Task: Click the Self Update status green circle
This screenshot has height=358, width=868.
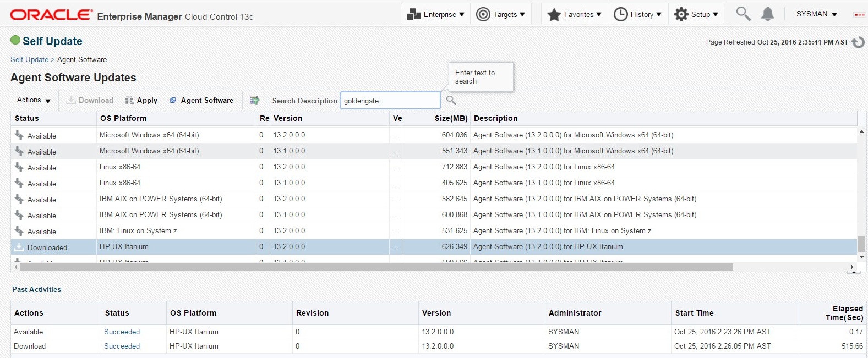Action: (15, 40)
